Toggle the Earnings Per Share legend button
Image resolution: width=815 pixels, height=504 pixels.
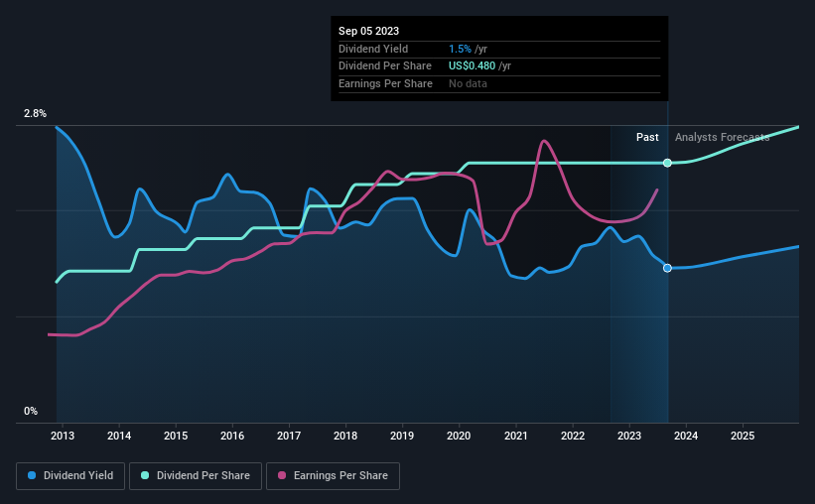click(x=333, y=476)
